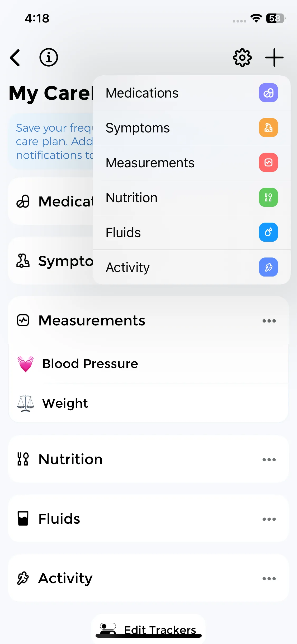Open Activity section more options
This screenshot has width=297, height=644.
(269, 579)
